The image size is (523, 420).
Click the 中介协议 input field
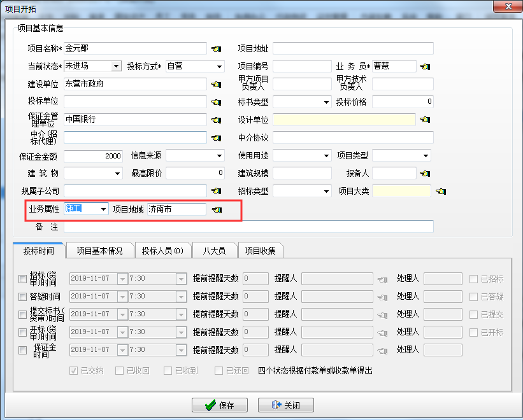click(353, 137)
